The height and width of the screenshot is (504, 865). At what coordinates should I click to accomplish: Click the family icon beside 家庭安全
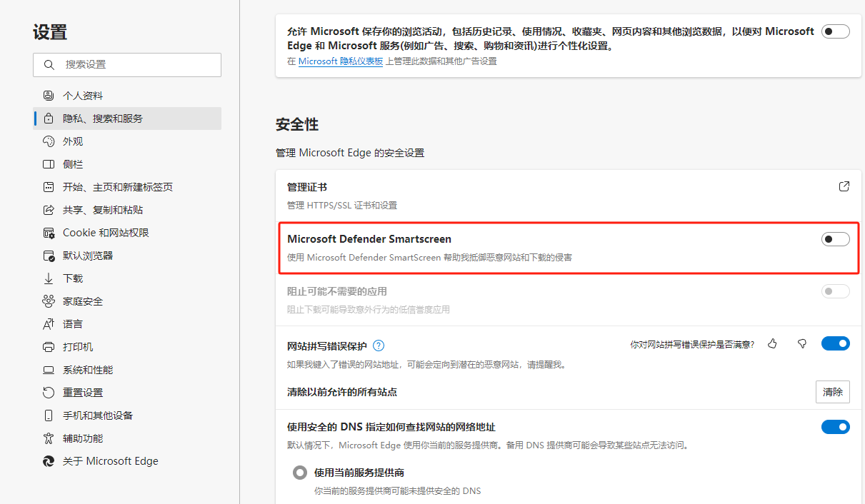[49, 301]
